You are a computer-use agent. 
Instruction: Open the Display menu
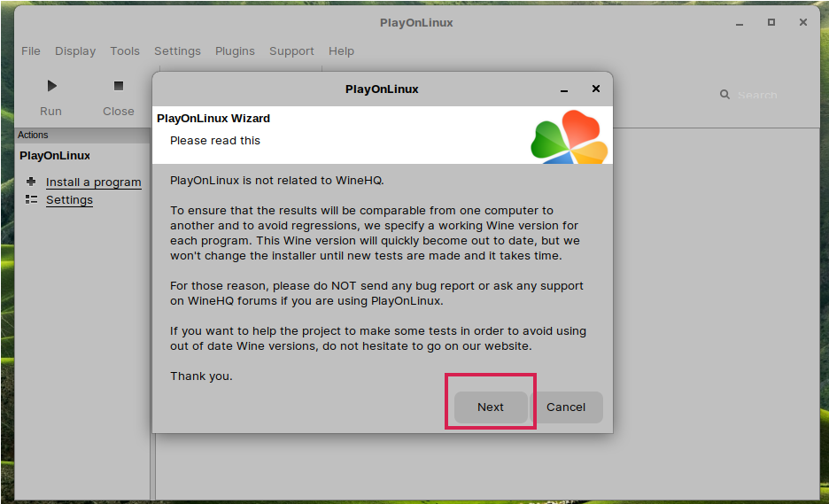click(x=75, y=51)
